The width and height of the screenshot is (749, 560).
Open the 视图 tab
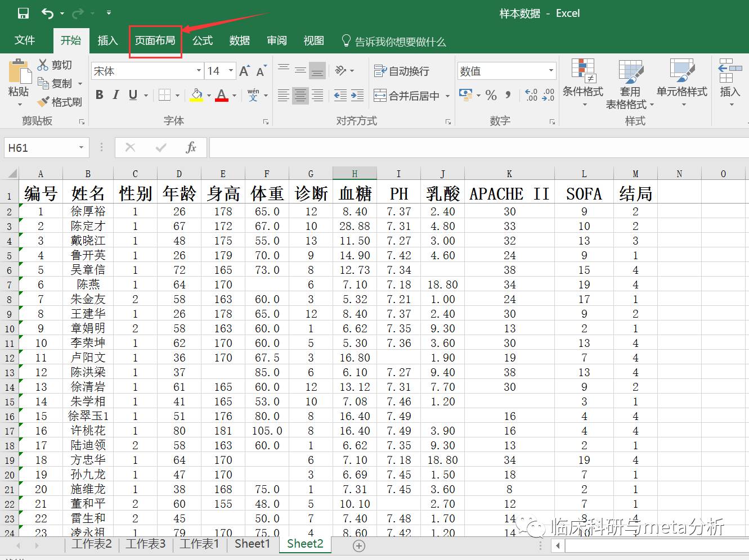314,40
